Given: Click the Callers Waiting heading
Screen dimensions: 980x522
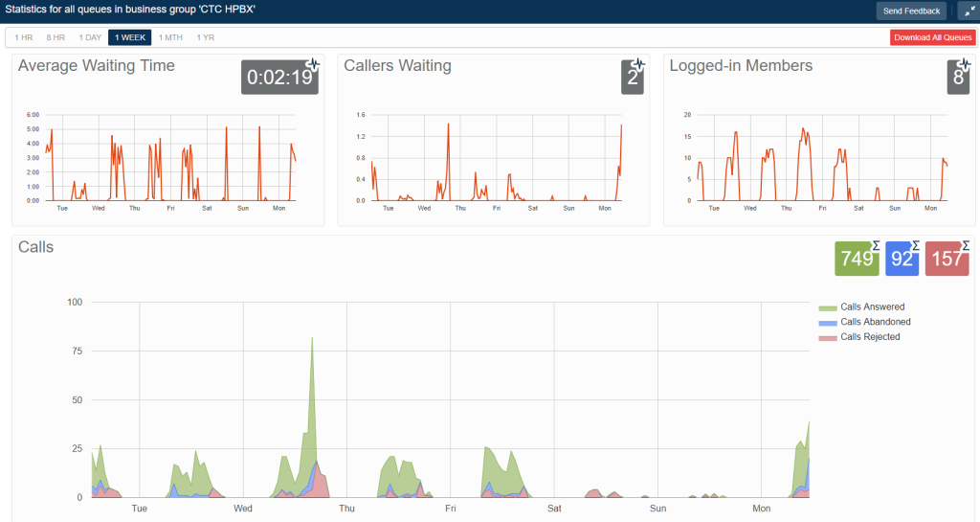Looking at the screenshot, I should tap(397, 66).
